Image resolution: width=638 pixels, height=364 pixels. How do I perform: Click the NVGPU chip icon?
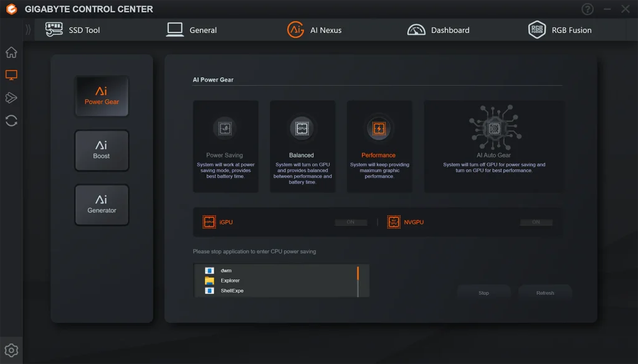coord(394,222)
